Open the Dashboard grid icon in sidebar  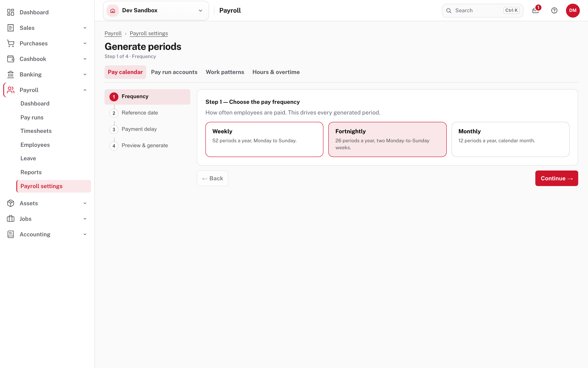(10, 12)
